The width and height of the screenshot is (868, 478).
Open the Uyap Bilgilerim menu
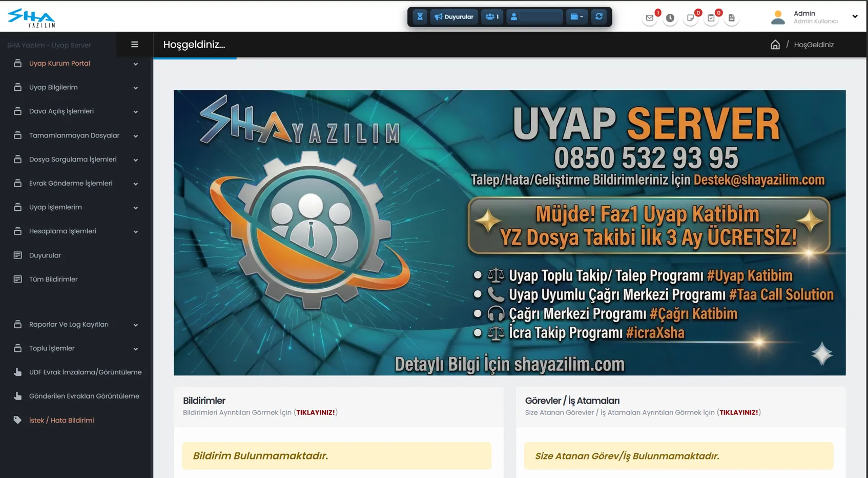53,87
